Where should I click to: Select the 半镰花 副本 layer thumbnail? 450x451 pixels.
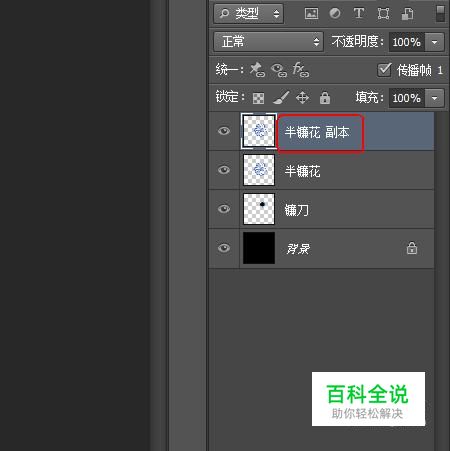pyautogui.click(x=259, y=131)
